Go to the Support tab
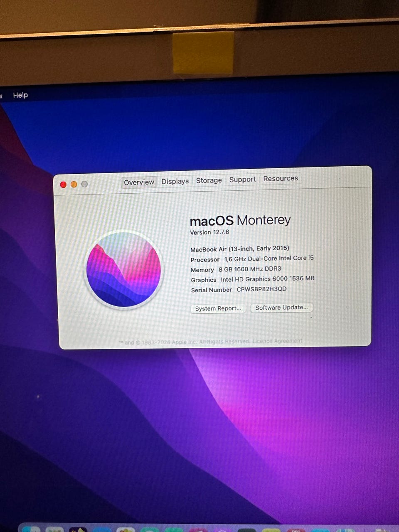The height and width of the screenshot is (532, 399). pos(242,180)
